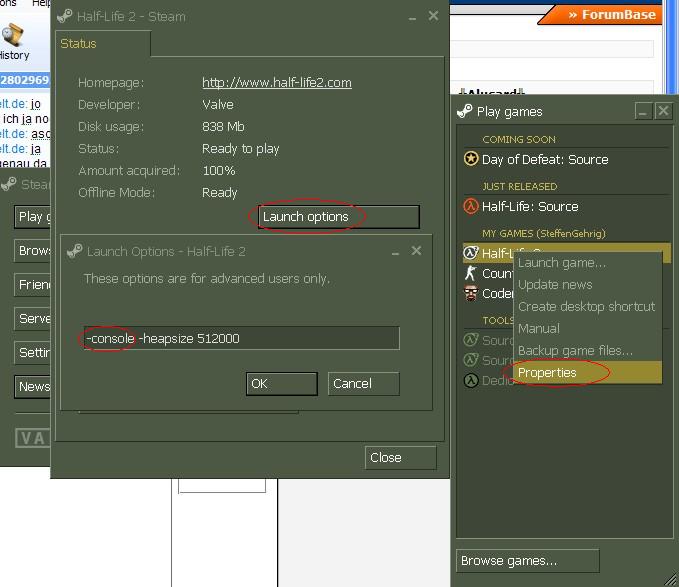
Task: Select Half-Life: Source in Just Released
Action: click(566, 206)
